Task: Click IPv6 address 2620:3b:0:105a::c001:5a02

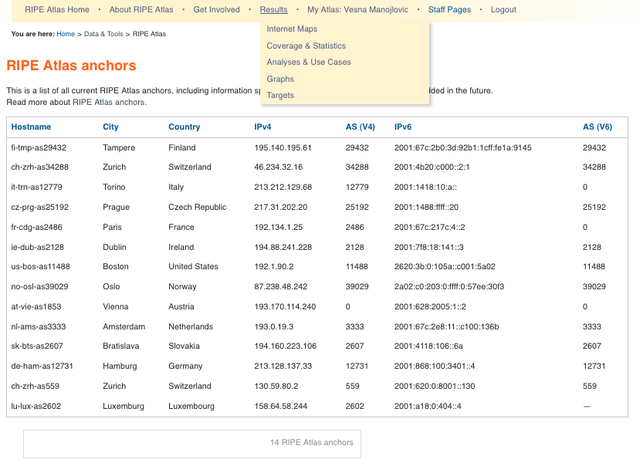Action: [x=444, y=267]
